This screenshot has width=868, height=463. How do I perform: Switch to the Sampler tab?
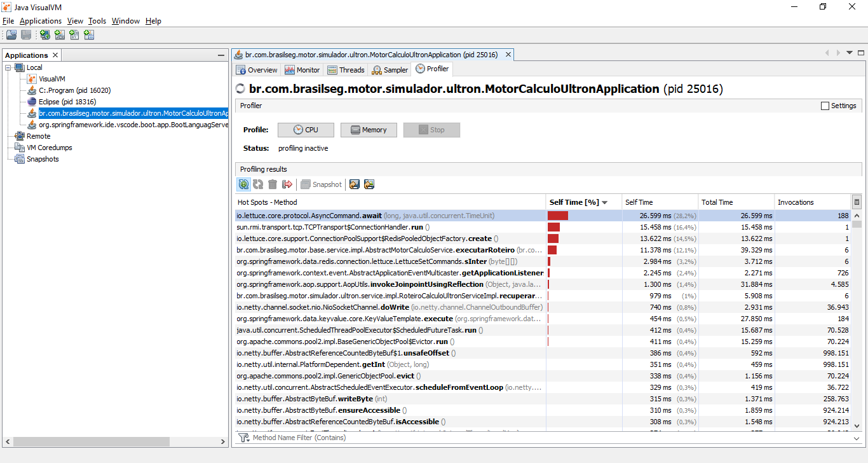coord(390,70)
